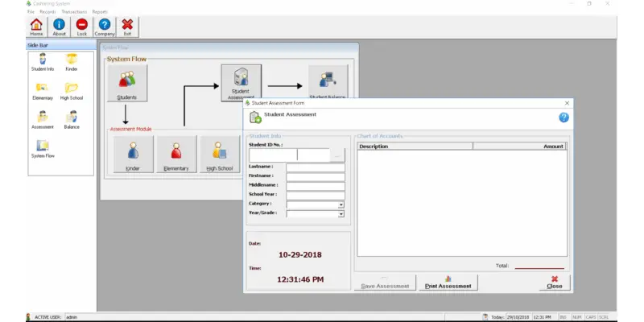The width and height of the screenshot is (644, 322).
Task: Click the Middlename input field
Action: (316, 187)
